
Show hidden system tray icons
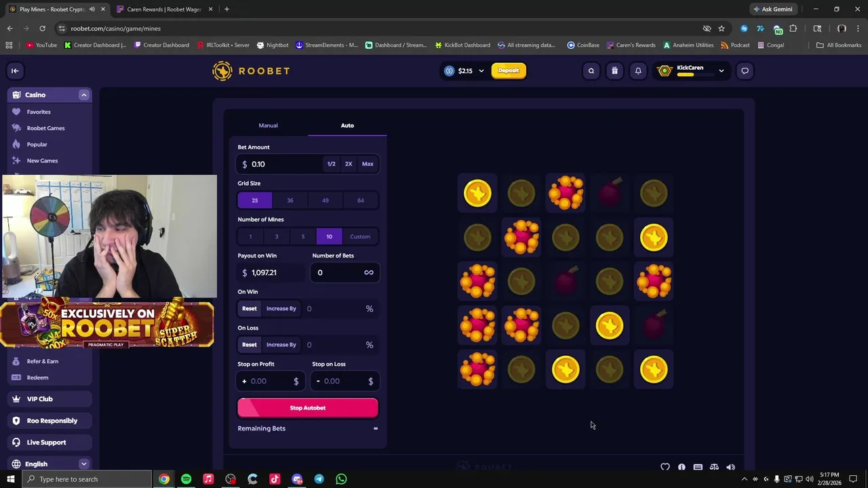tap(745, 479)
